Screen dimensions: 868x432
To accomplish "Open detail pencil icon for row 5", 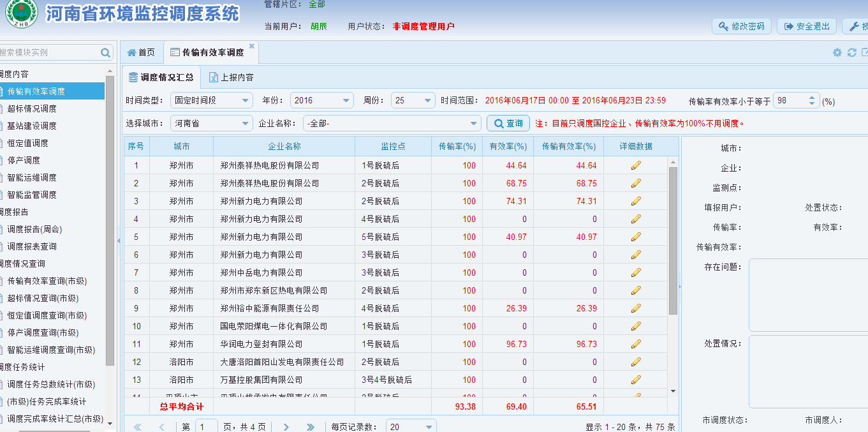I will (x=635, y=237).
